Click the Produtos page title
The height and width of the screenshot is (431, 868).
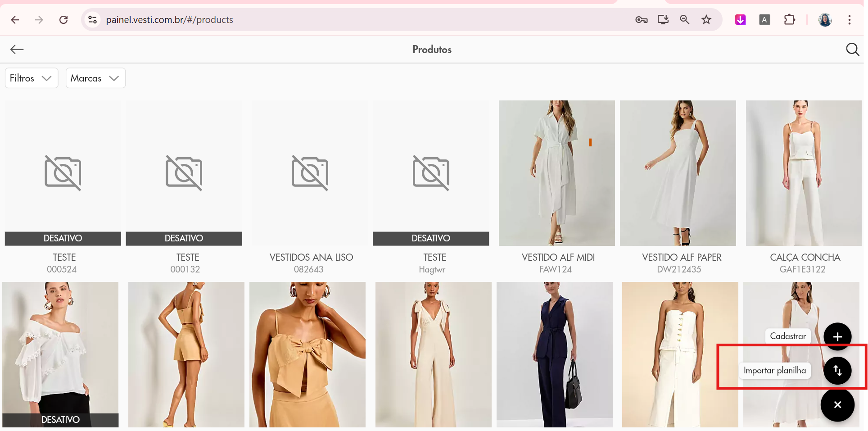[x=432, y=50]
